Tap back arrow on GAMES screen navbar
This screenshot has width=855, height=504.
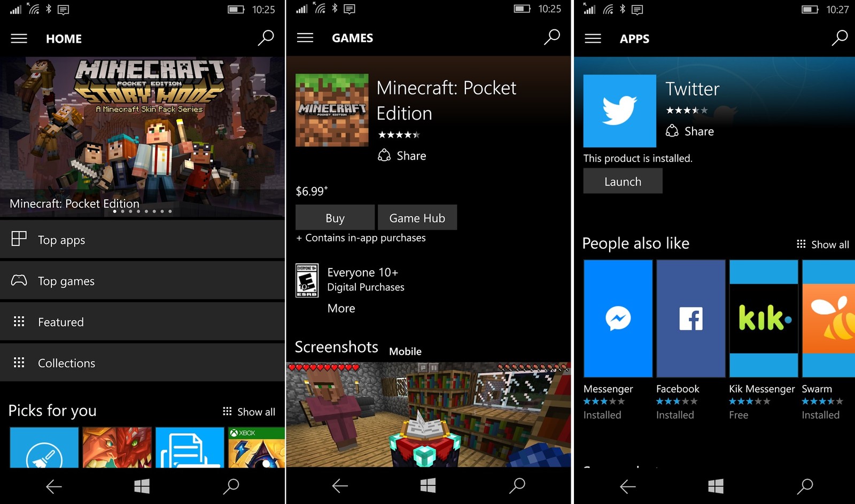[x=340, y=486]
